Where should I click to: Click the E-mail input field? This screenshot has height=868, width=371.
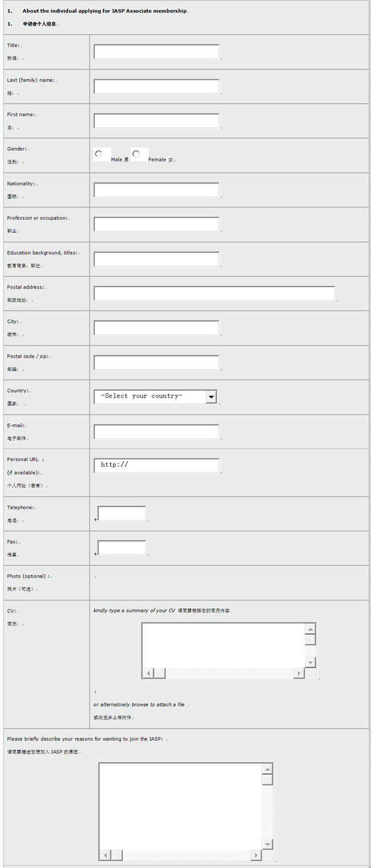pos(156,432)
